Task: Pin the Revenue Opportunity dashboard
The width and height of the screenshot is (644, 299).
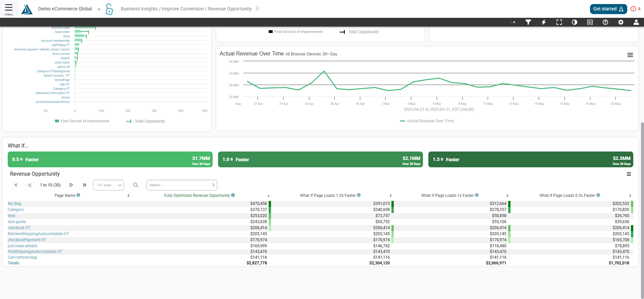Action: coord(258,9)
